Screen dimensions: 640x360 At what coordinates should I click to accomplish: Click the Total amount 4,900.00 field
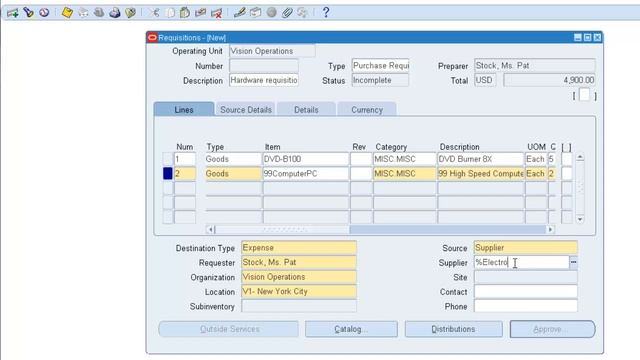[x=549, y=80]
